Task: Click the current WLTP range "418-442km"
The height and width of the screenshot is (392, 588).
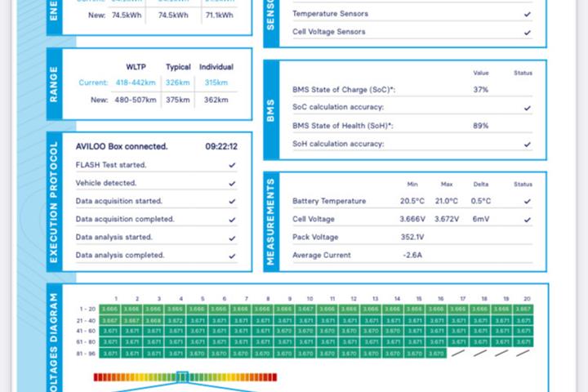Action: 136,82
